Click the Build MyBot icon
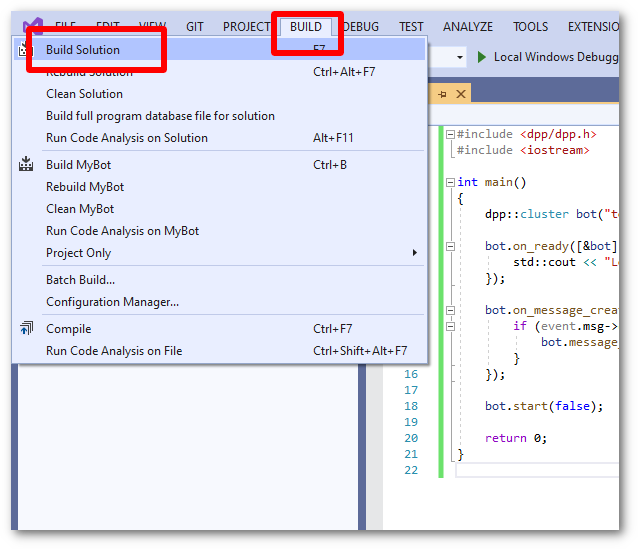 [x=27, y=165]
